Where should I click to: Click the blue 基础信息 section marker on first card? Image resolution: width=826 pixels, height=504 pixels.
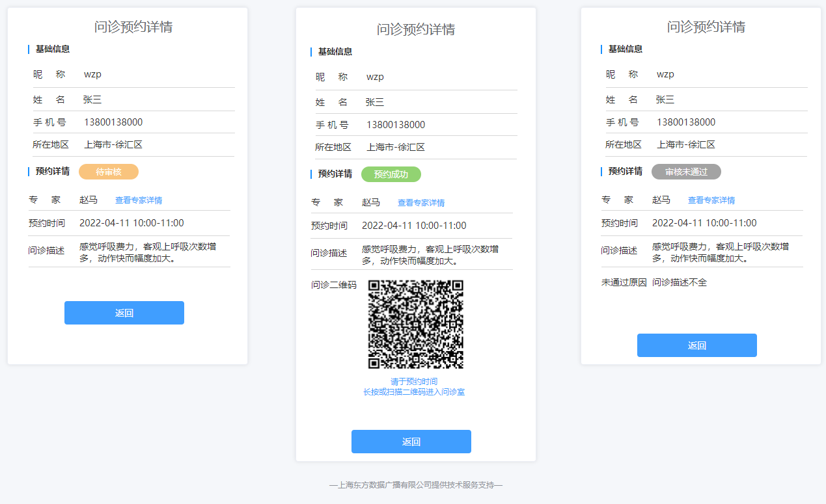[28, 49]
